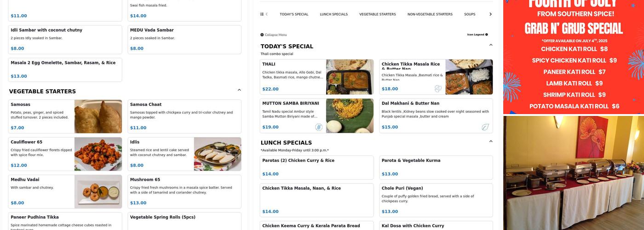Click the Samosas food photo
This screenshot has width=644, height=230.
(x=98, y=116)
